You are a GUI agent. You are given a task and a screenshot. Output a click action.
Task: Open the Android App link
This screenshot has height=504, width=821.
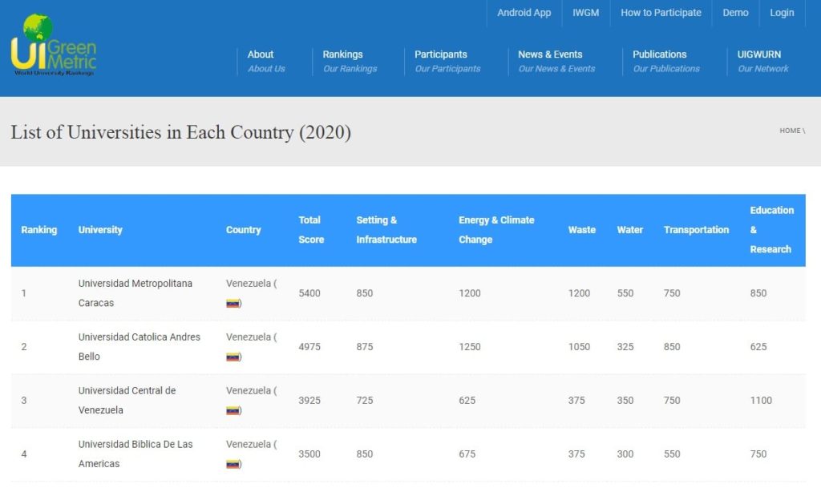pos(524,13)
